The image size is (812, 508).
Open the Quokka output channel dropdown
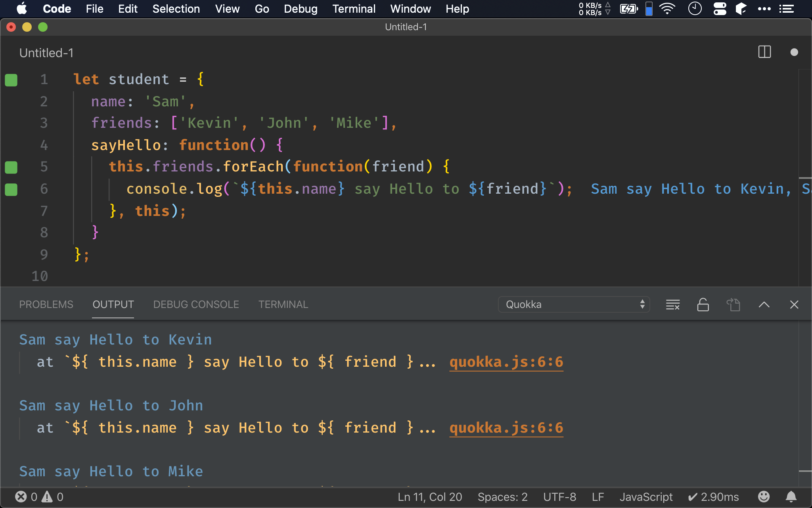[x=573, y=304]
